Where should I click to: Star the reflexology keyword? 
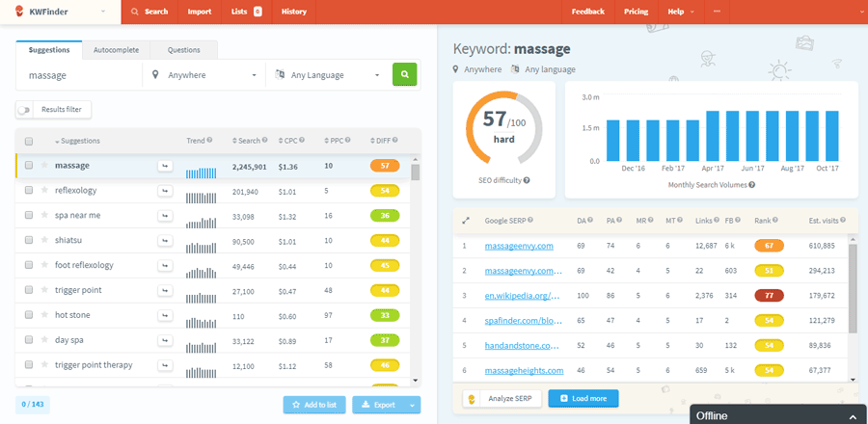click(44, 190)
